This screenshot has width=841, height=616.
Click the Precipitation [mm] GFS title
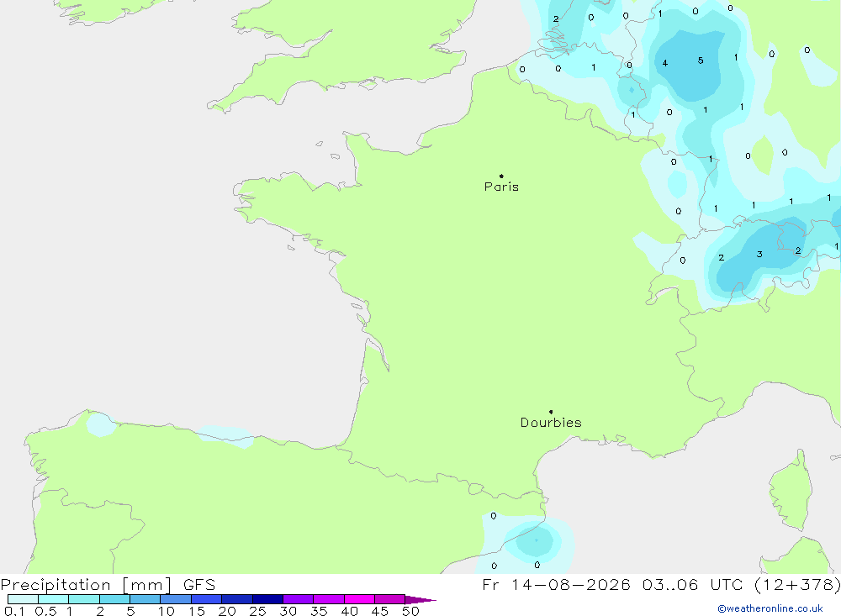tap(108, 585)
